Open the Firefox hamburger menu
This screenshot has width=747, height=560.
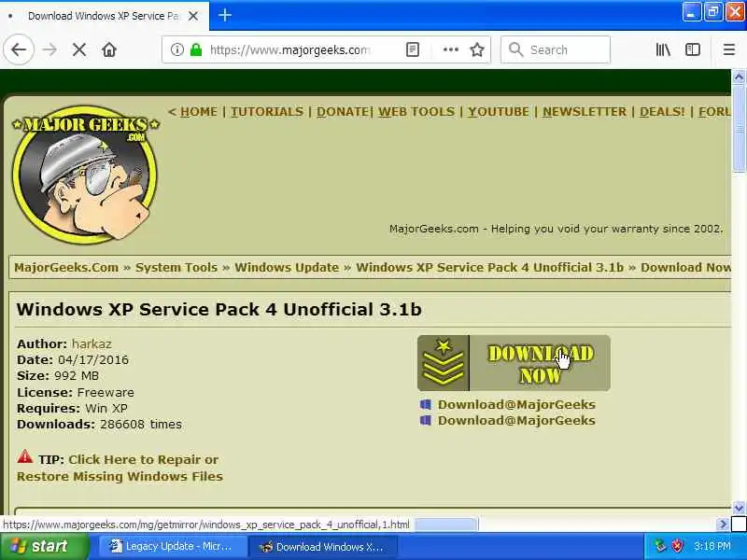(x=729, y=49)
